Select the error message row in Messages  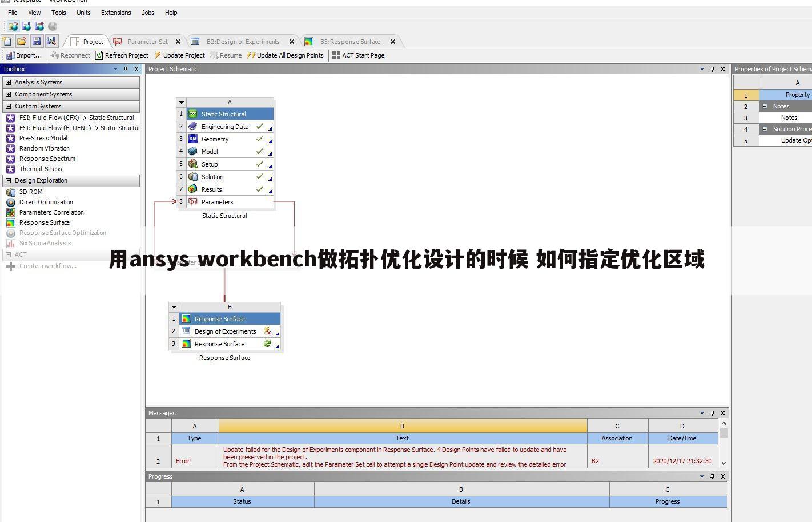402,456
